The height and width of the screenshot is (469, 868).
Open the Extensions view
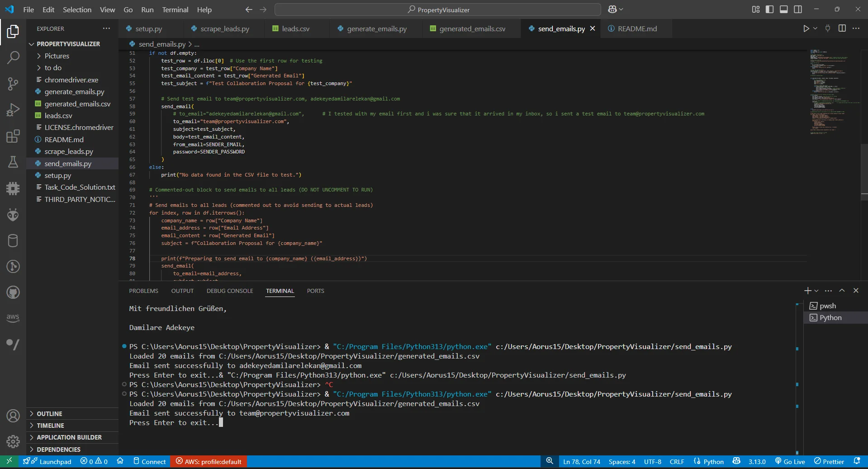click(13, 136)
